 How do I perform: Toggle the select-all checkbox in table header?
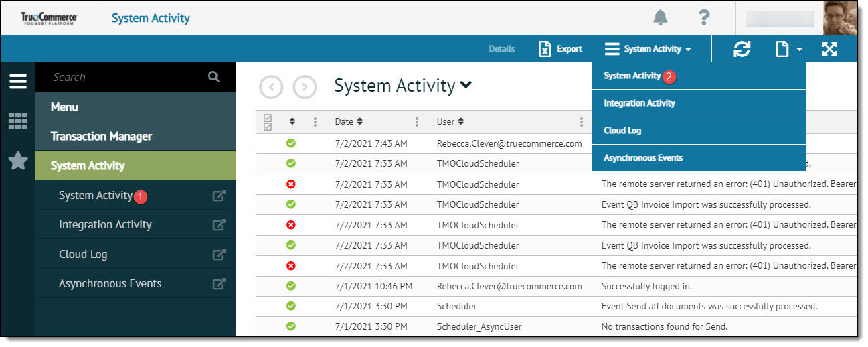(x=268, y=122)
